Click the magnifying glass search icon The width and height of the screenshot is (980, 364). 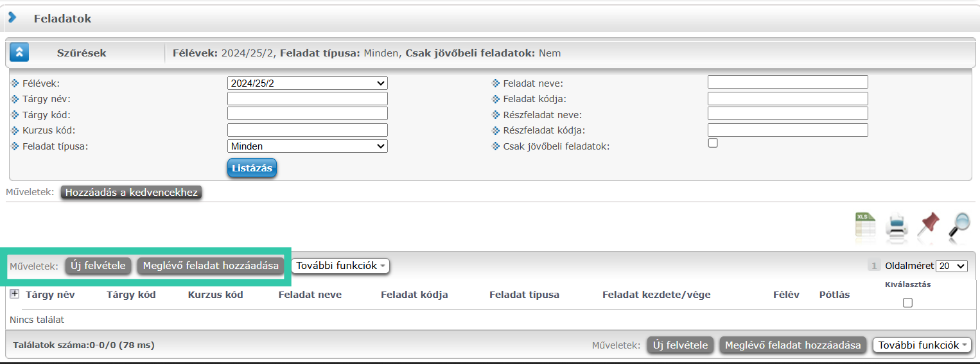point(959,227)
